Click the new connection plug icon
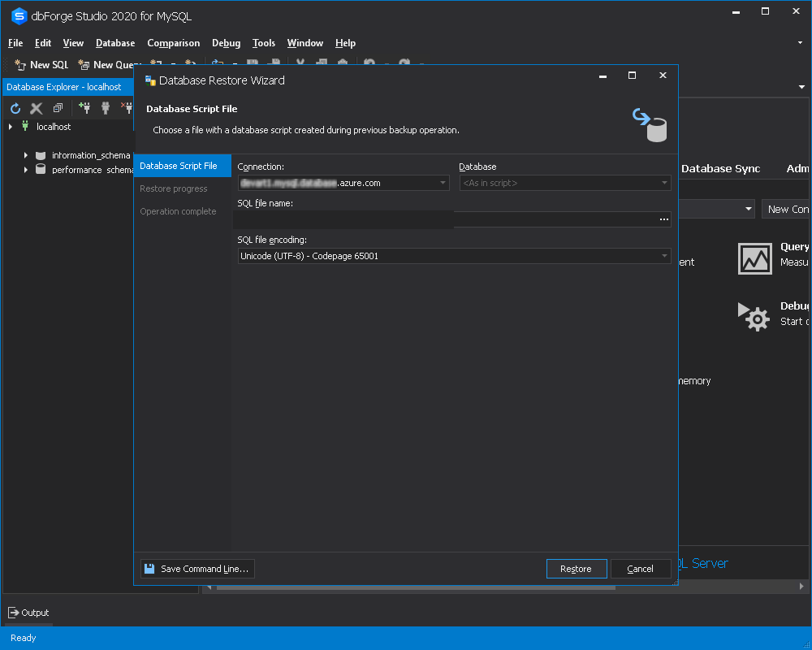Viewport: 812px width, 650px height. tap(84, 107)
